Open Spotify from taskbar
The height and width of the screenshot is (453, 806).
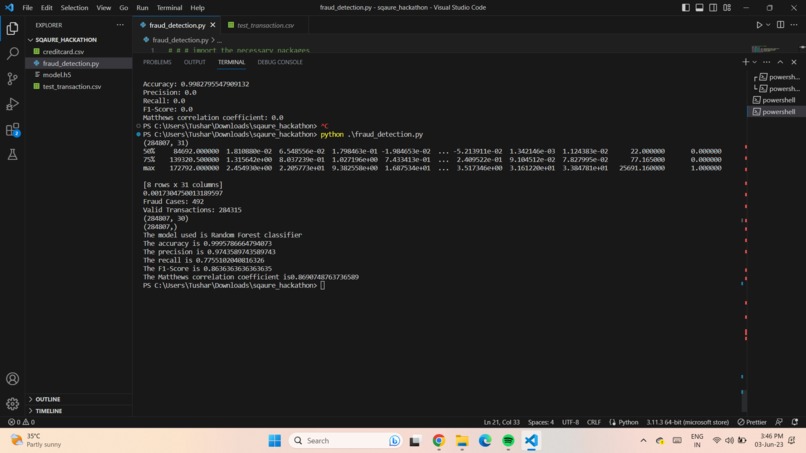point(508,441)
